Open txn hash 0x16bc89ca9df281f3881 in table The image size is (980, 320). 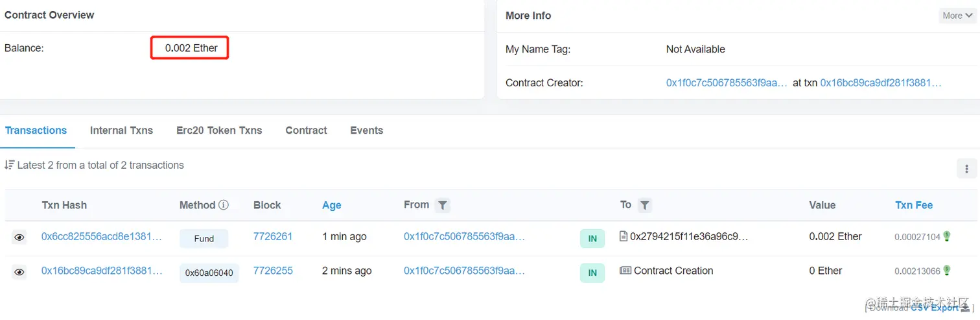pos(102,271)
